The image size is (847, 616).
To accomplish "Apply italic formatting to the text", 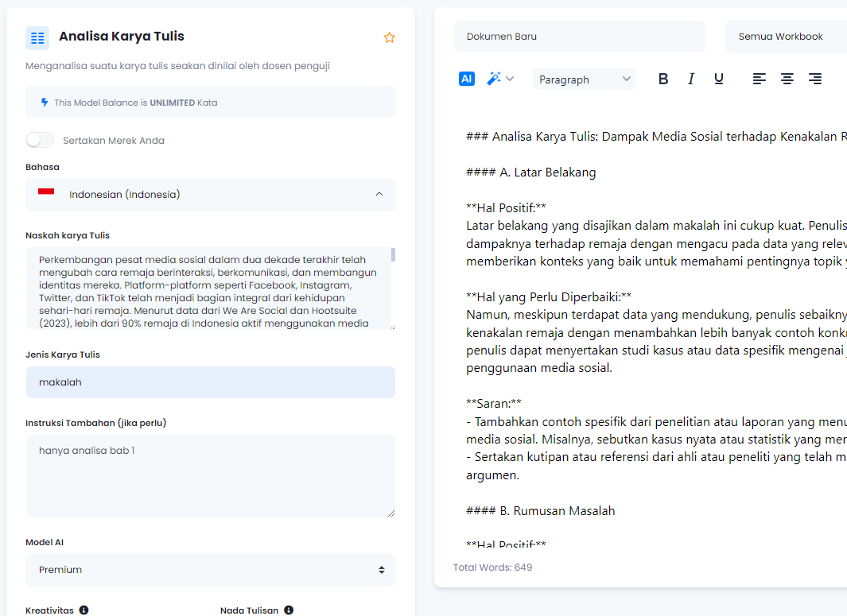I will pyautogui.click(x=690, y=79).
